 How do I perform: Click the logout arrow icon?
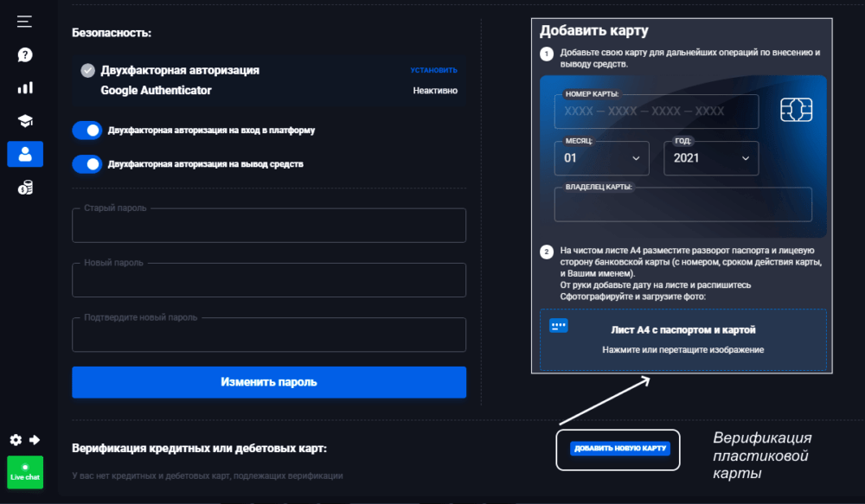click(35, 440)
